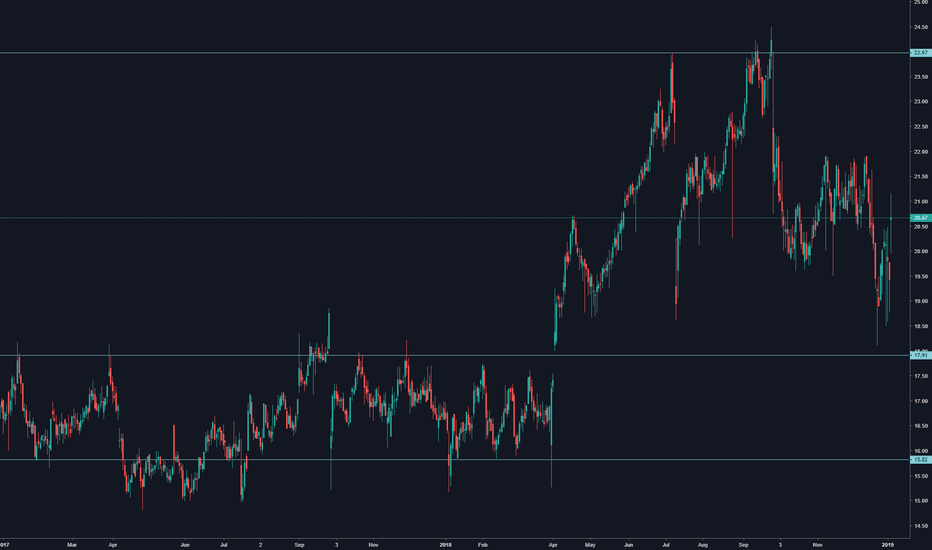Image resolution: width=932 pixels, height=550 pixels.
Task: Click the 23.00 price axis value
Action: 921,102
